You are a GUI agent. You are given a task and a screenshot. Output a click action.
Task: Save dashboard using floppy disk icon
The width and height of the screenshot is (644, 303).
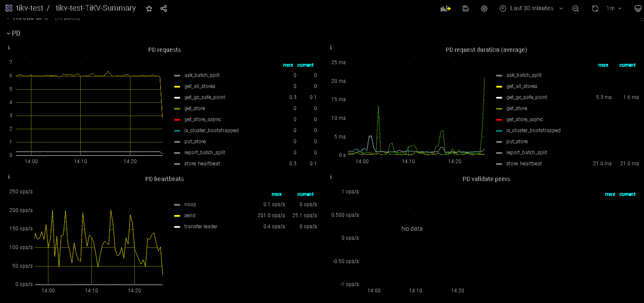(466, 8)
